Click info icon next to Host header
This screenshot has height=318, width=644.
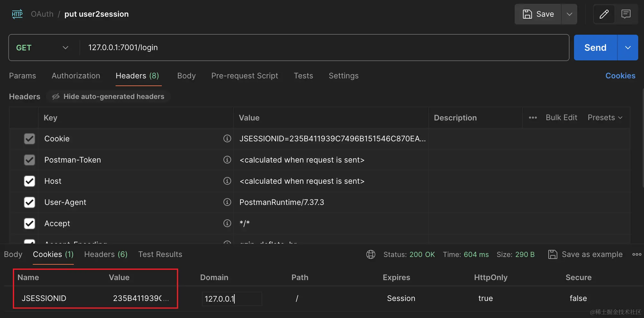coord(227,181)
